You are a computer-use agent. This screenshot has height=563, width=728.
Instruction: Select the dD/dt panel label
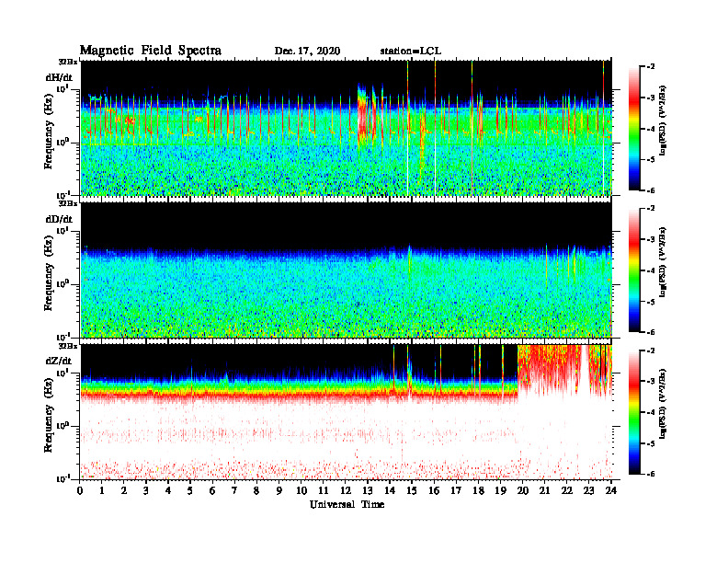click(x=59, y=219)
